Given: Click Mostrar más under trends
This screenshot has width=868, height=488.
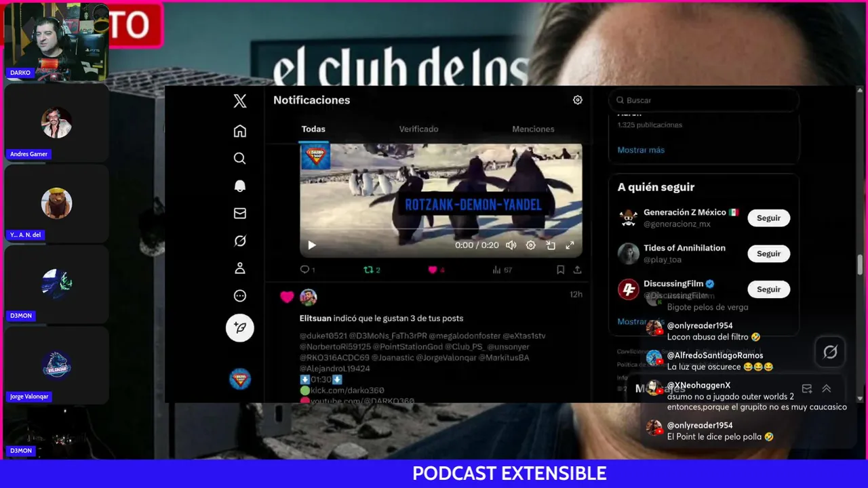Looking at the screenshot, I should pos(641,150).
